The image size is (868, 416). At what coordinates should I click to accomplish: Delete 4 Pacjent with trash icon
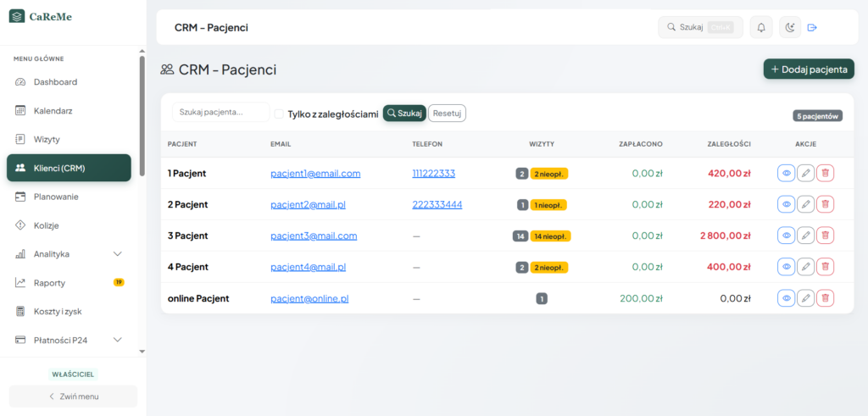826,267
